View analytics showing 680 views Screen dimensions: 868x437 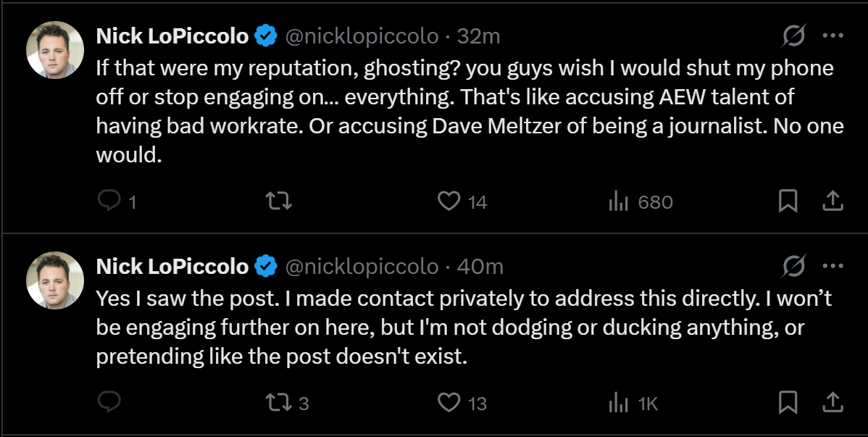click(x=640, y=201)
